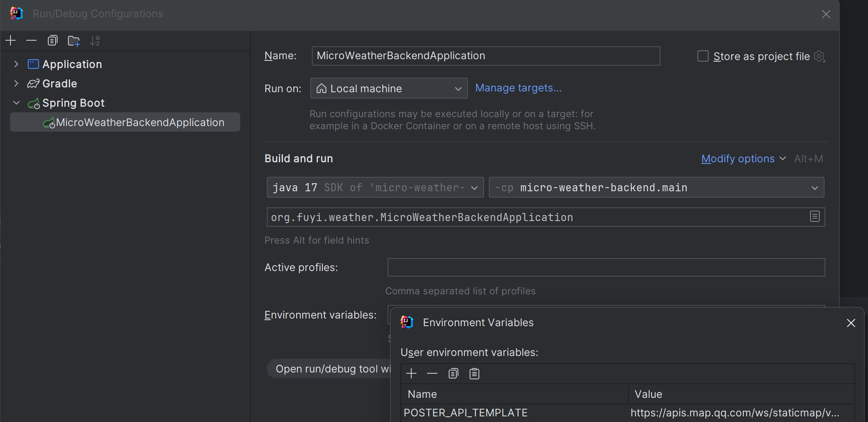The image size is (868, 422).
Task: Paste environment variables from clipboard
Action: pyautogui.click(x=474, y=374)
